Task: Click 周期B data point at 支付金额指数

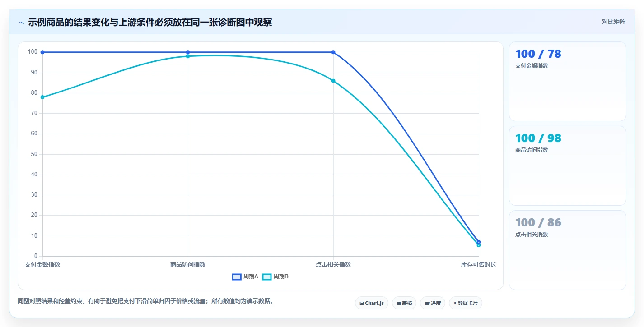Action: click(42, 97)
